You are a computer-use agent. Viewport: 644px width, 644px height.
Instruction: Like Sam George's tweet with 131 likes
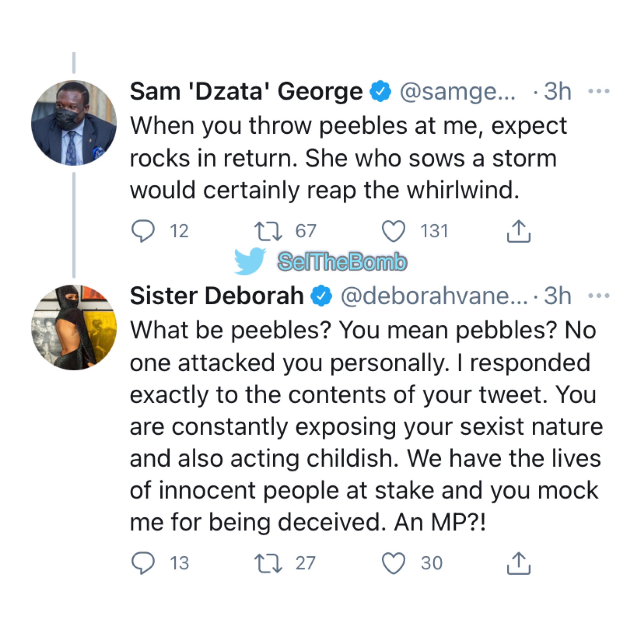[393, 231]
